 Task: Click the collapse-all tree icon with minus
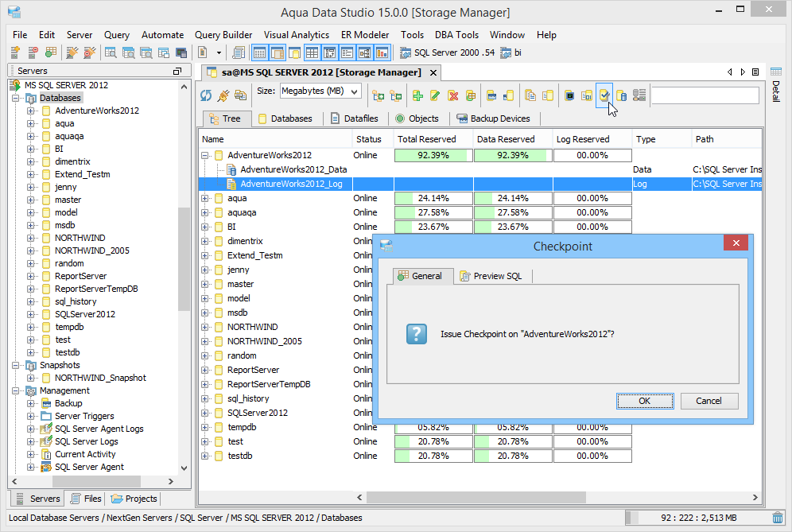(x=396, y=95)
